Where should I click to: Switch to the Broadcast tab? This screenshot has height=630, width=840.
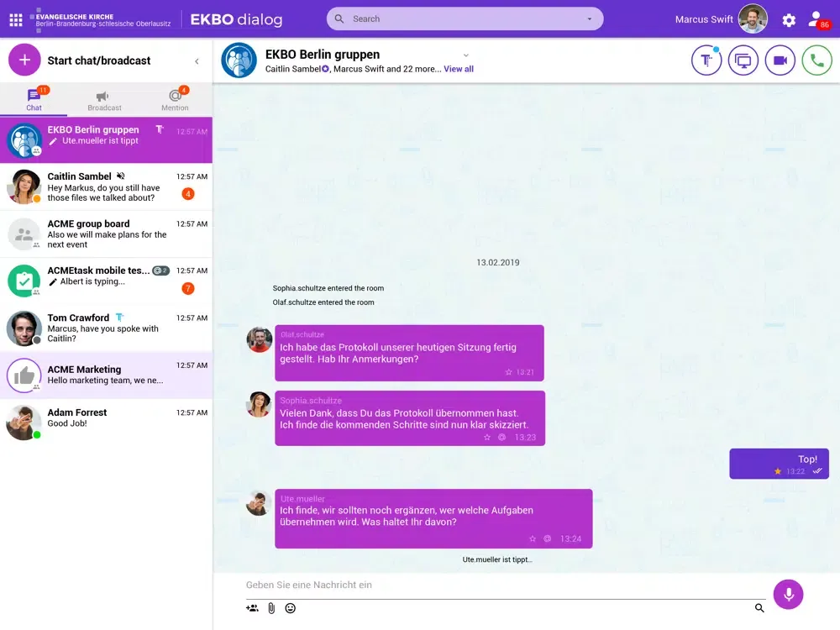pyautogui.click(x=104, y=100)
